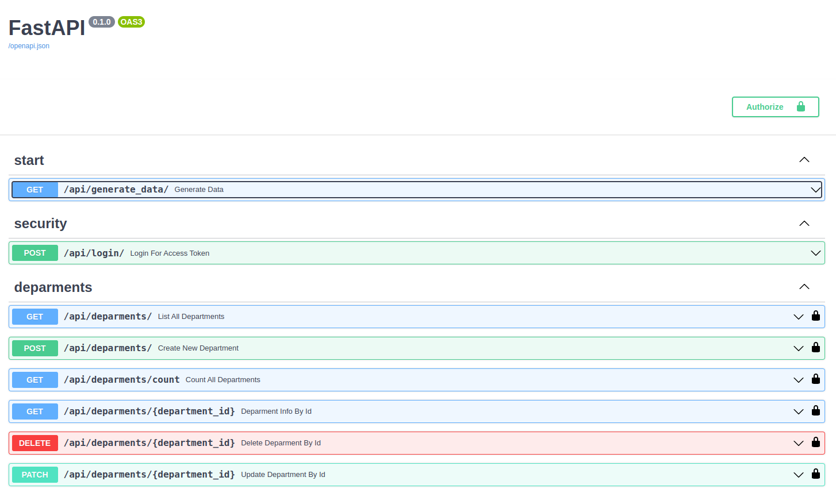Click the GET badge for Deparment Info By Id
The width and height of the screenshot is (836, 504).
35,411
